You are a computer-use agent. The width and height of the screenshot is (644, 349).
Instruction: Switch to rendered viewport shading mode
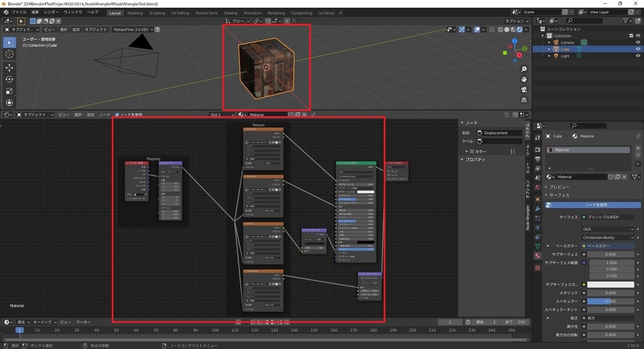(520, 30)
